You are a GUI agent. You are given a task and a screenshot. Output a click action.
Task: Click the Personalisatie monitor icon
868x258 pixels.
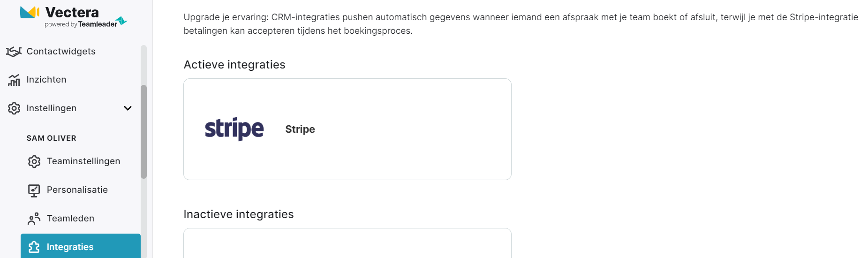tap(34, 190)
